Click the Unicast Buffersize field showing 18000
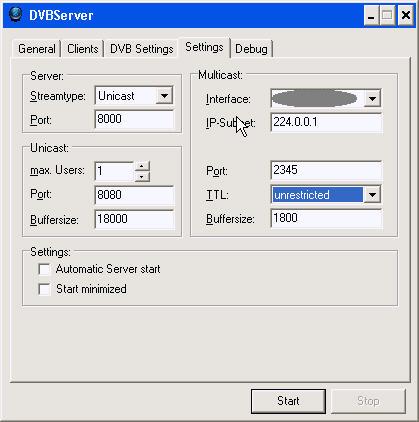This screenshot has height=422, width=419. (x=134, y=219)
